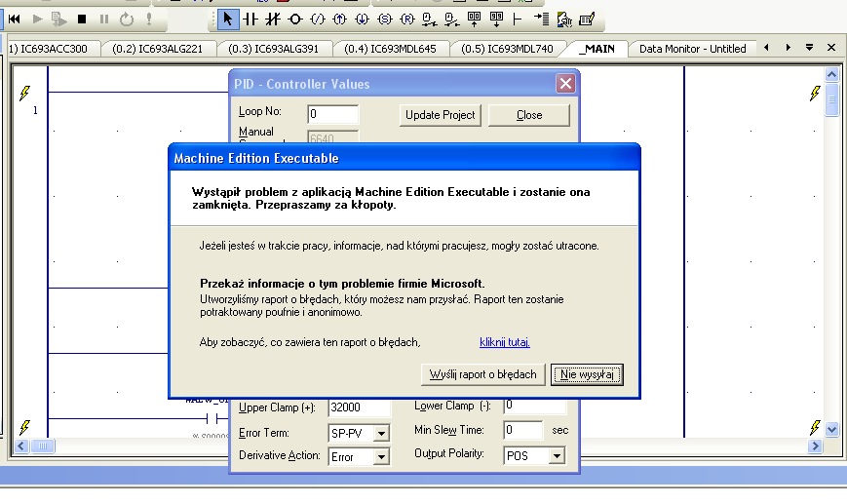Click the horizontal scrollbar right arrow
This screenshot has width=847, height=504.
[815, 446]
